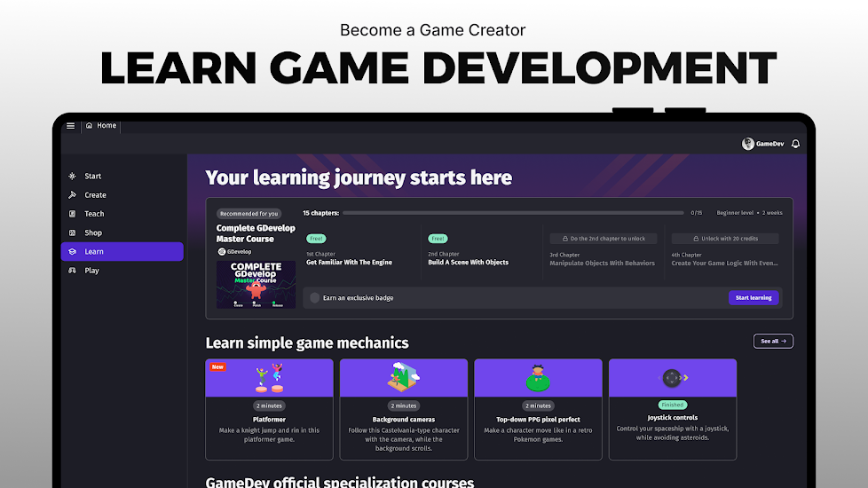The height and width of the screenshot is (488, 868).
Task: Click the Learn graduation cap icon
Action: [x=73, y=252]
